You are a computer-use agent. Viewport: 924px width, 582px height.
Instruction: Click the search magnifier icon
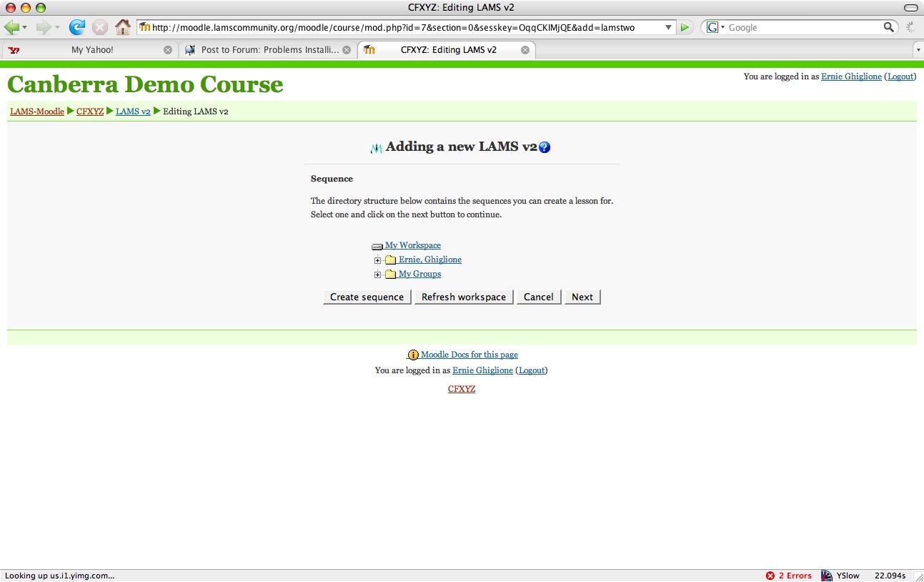click(888, 27)
